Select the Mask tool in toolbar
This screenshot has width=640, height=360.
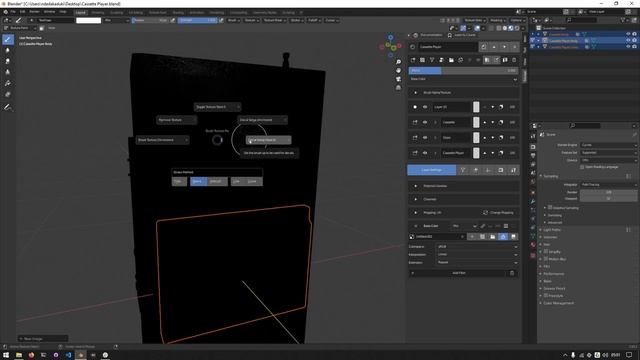pos(8,94)
